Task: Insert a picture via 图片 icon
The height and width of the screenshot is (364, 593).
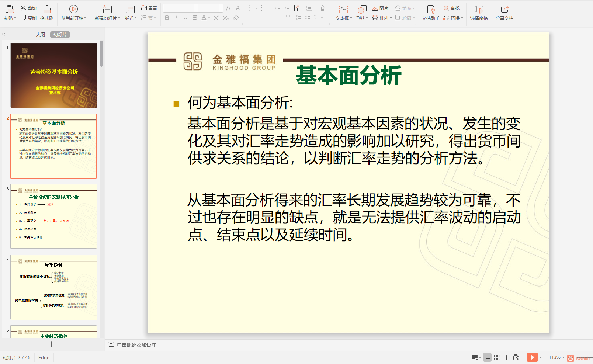Action: click(x=381, y=8)
